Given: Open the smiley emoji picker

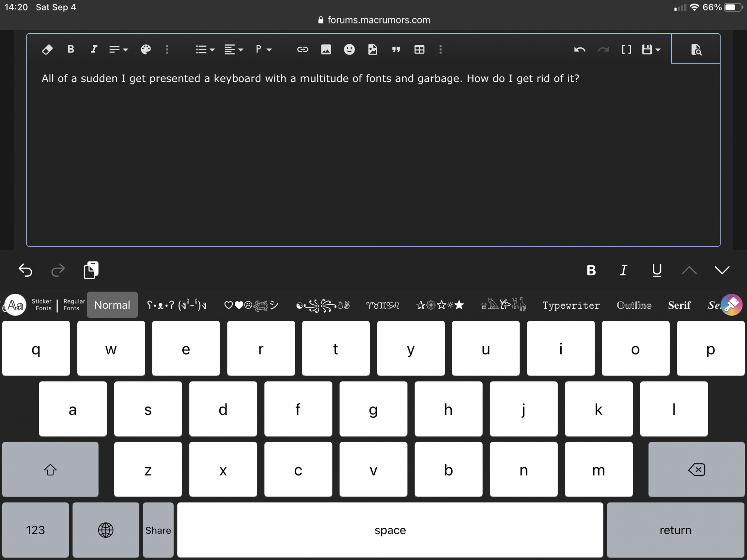Looking at the screenshot, I should pos(349,49).
